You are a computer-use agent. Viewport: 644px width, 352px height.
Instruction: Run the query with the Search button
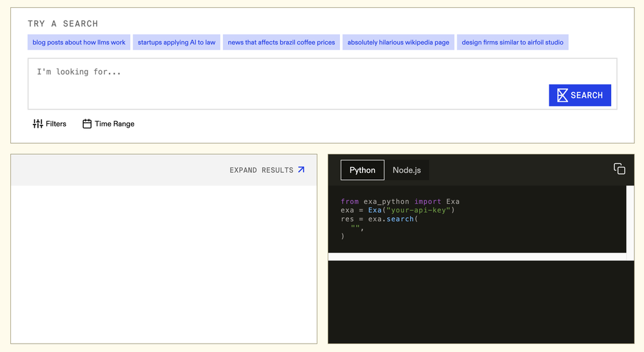(580, 95)
